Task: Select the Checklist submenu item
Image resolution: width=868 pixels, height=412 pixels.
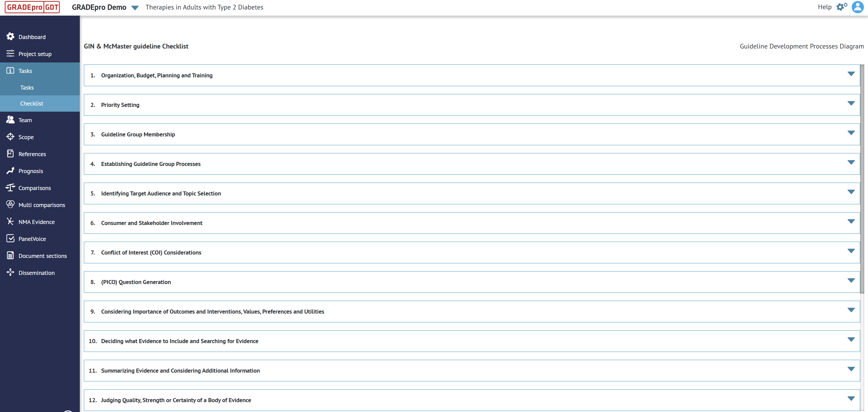Action: (x=32, y=104)
